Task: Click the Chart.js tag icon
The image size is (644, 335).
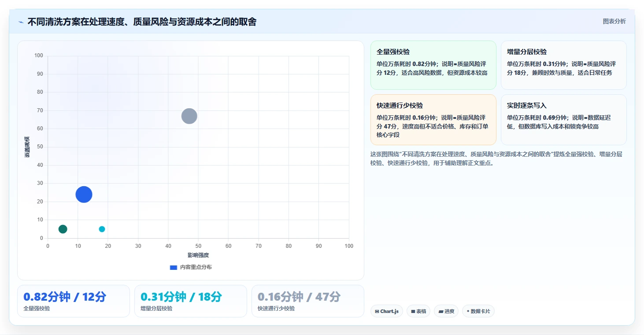Action: pos(377,312)
